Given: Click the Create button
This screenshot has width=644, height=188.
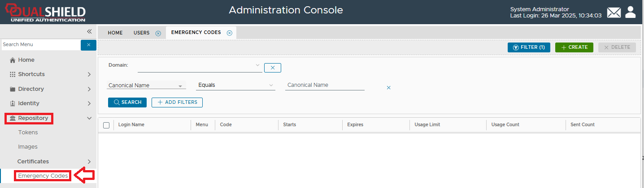Looking at the screenshot, I should click(x=574, y=47).
